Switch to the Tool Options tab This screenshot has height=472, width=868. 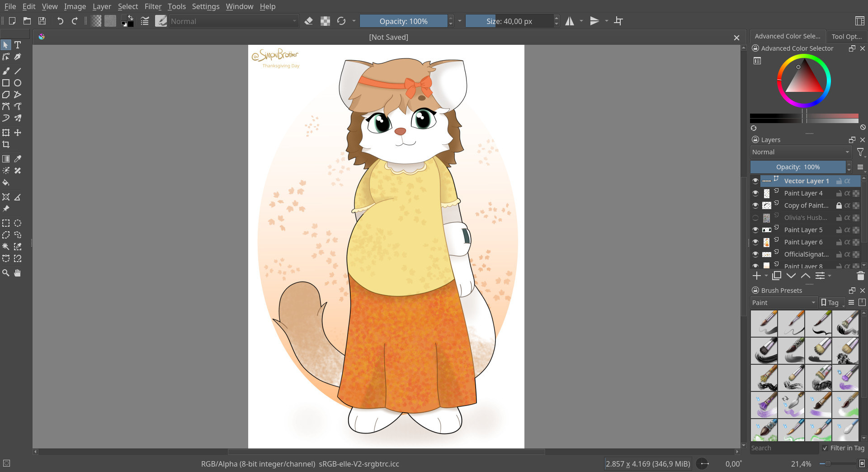[847, 36]
